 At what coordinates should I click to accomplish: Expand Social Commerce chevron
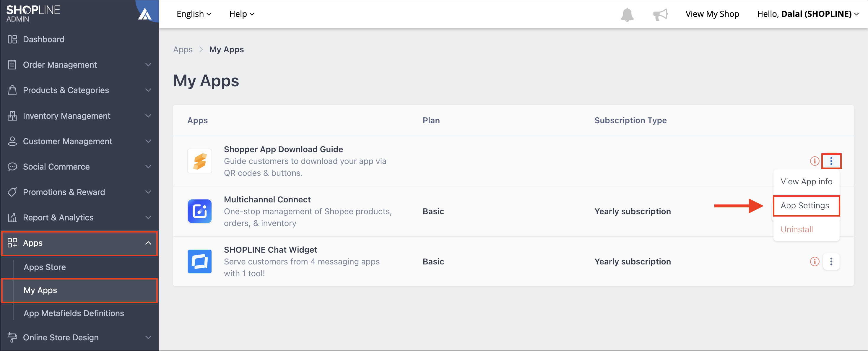click(148, 167)
